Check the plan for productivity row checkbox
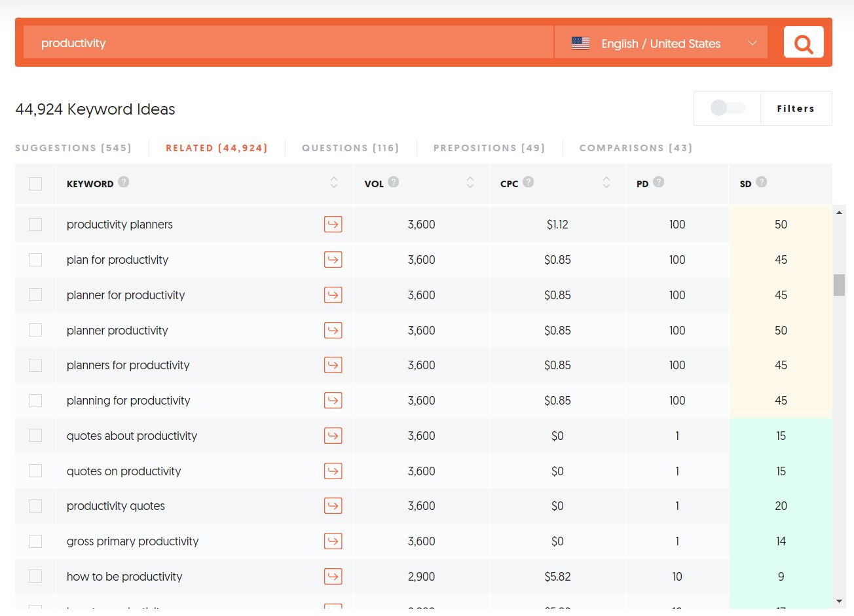This screenshot has height=616, width=854. (35, 259)
